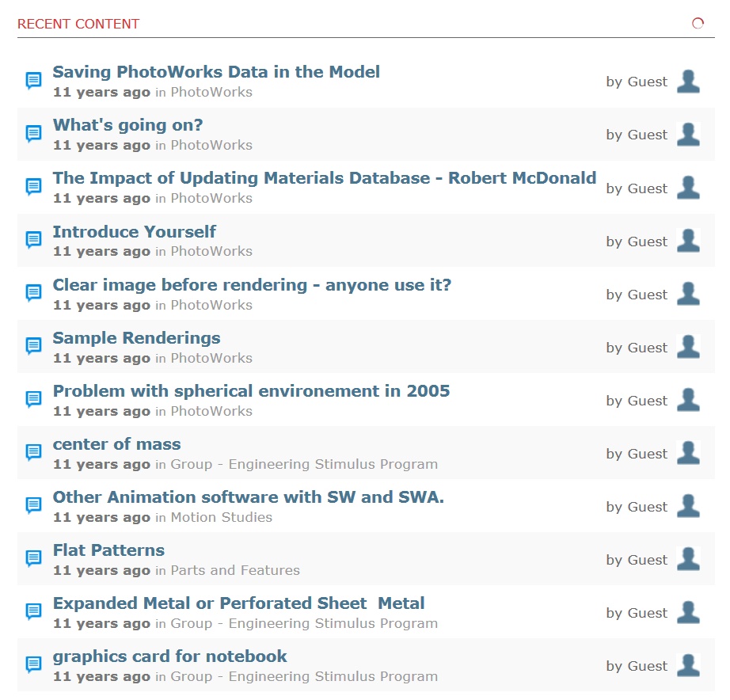Click the refresh spinner icon beside Recent Content
Viewport: 730px width, 700px height.
pyautogui.click(x=698, y=23)
